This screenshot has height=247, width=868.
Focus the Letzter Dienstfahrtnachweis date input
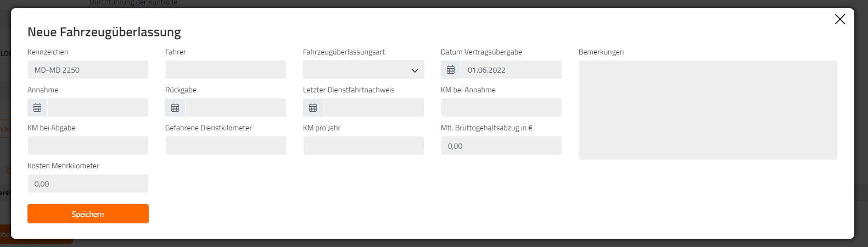click(x=373, y=108)
